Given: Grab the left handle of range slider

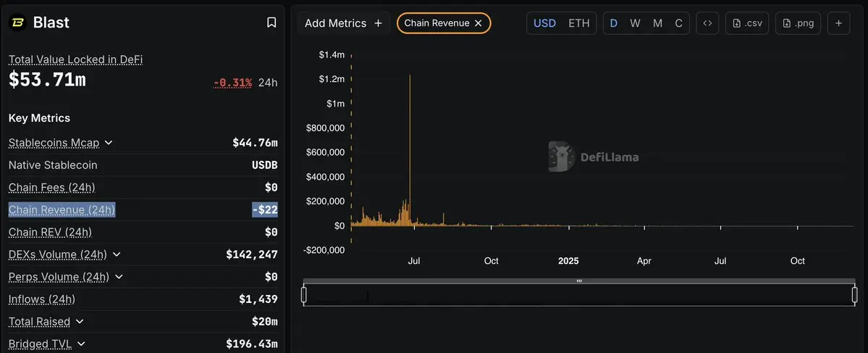Looking at the screenshot, I should 304,295.
